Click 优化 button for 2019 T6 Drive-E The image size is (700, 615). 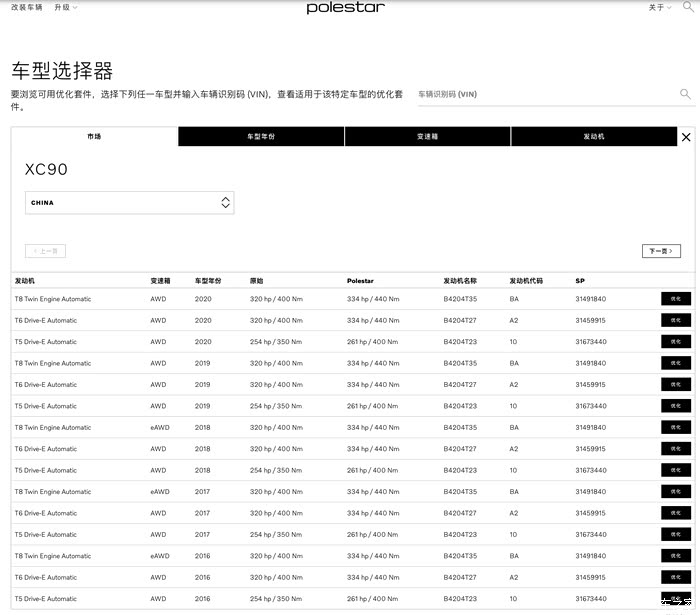click(x=675, y=384)
